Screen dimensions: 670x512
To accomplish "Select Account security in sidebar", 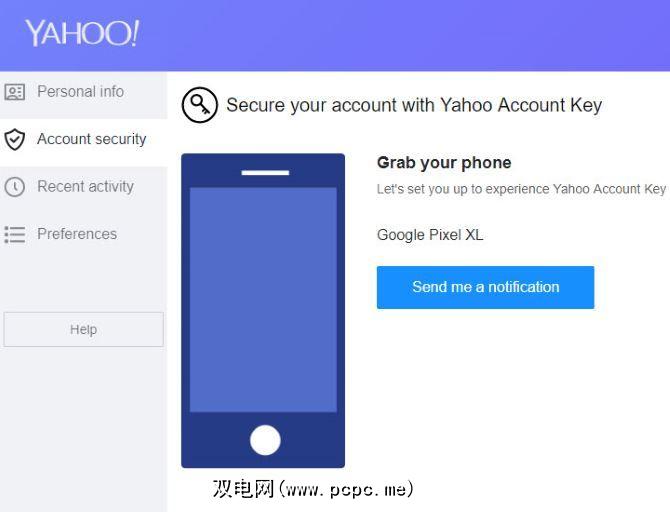I will tap(83, 139).
